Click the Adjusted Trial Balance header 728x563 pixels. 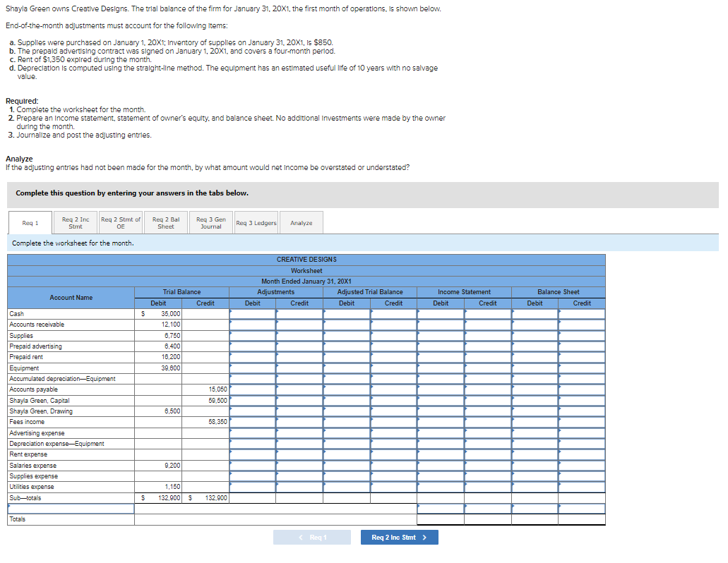(x=370, y=292)
